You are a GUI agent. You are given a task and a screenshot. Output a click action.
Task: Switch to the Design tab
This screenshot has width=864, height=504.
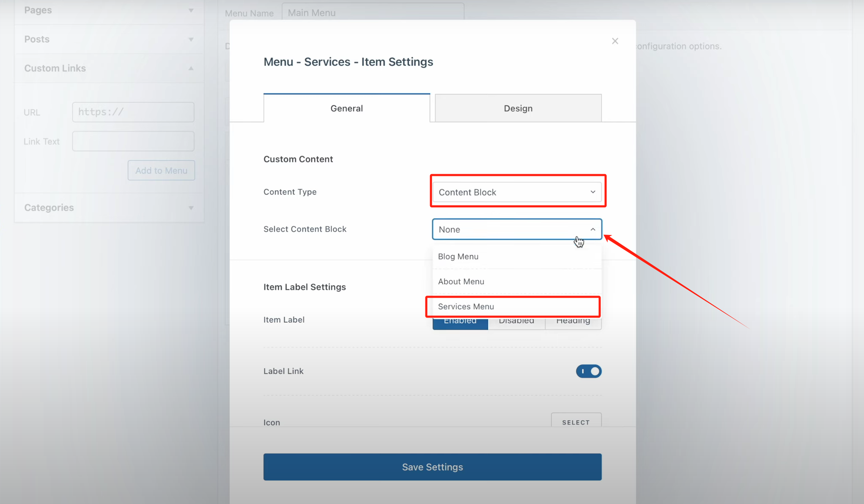pyautogui.click(x=518, y=108)
